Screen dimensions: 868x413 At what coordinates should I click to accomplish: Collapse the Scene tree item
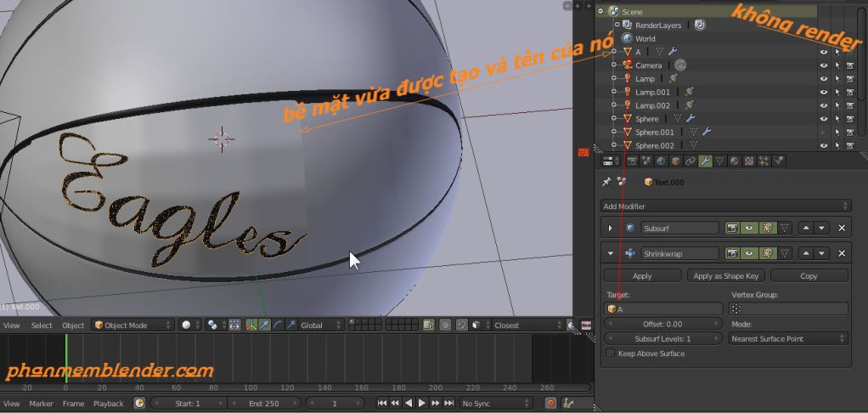(600, 11)
